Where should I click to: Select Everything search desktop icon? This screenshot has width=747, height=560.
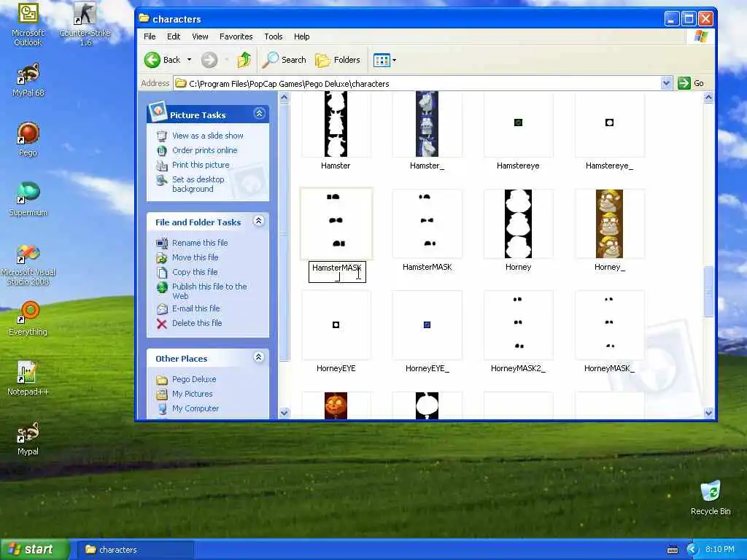click(28, 318)
